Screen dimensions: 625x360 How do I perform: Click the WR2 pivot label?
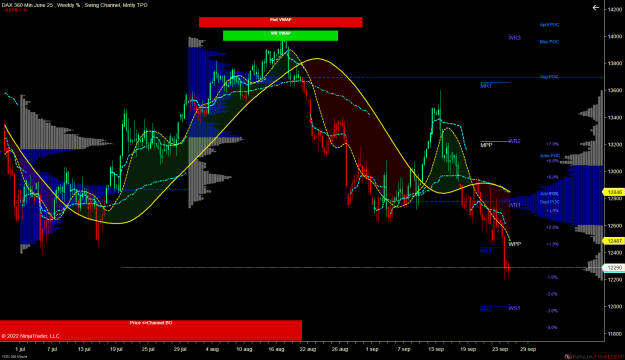tap(515, 141)
